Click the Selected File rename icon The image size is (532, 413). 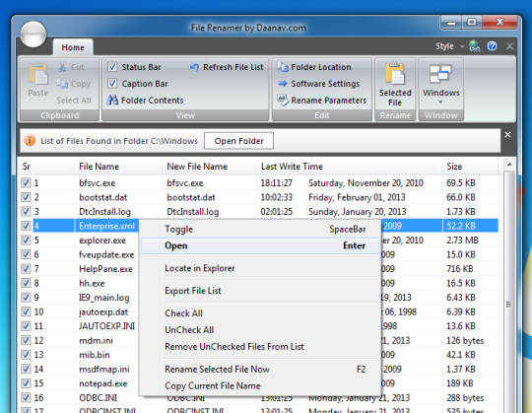tap(395, 74)
